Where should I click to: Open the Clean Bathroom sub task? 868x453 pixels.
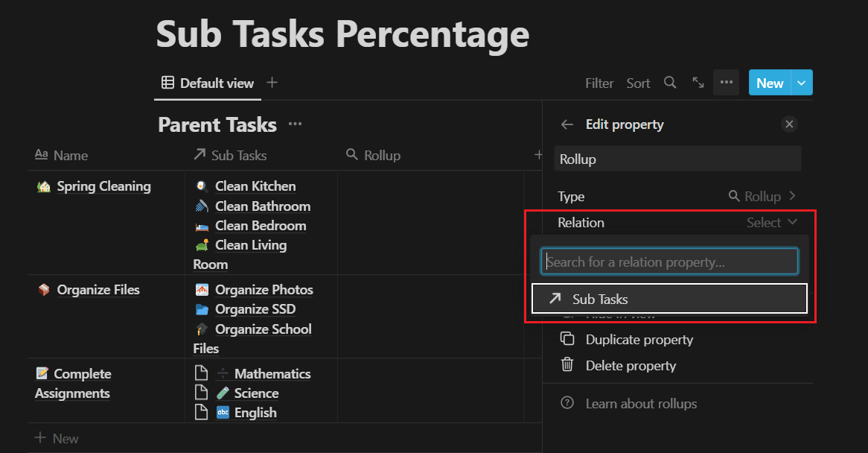(x=262, y=206)
